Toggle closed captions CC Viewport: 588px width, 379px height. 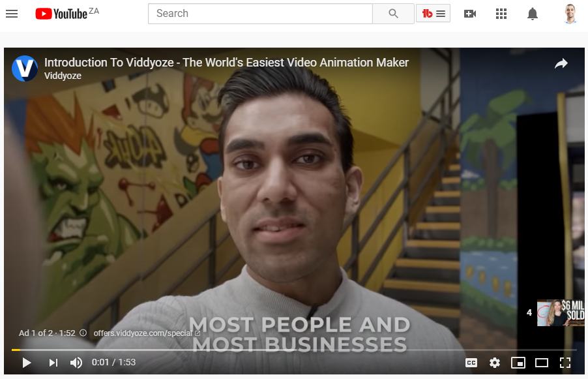click(471, 363)
